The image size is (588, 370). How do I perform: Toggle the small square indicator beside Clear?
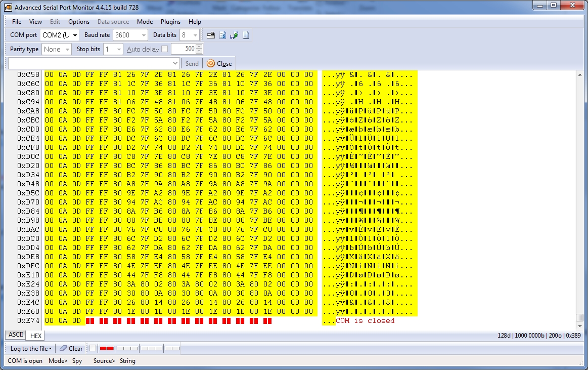point(93,348)
